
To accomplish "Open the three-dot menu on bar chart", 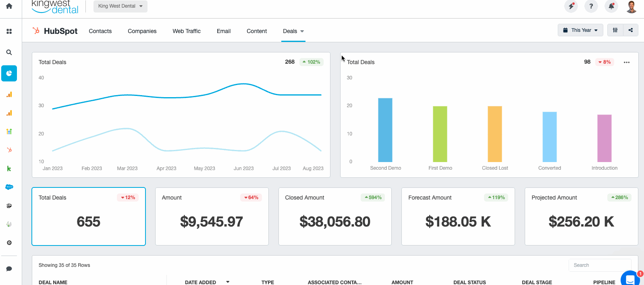I will (x=626, y=62).
